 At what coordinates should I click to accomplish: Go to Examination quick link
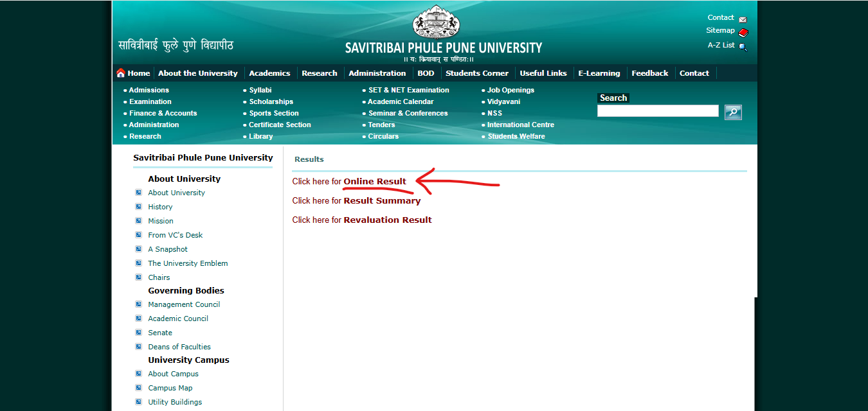[x=150, y=101]
